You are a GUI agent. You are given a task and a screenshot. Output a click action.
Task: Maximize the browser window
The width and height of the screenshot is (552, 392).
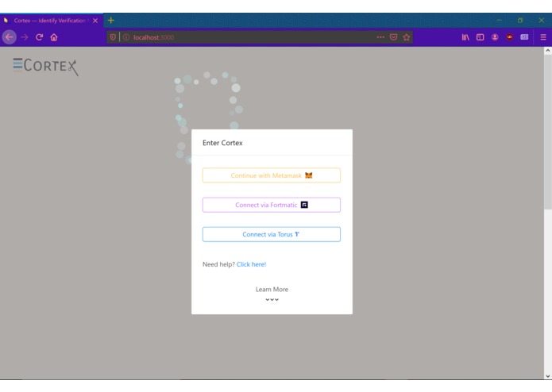point(520,21)
